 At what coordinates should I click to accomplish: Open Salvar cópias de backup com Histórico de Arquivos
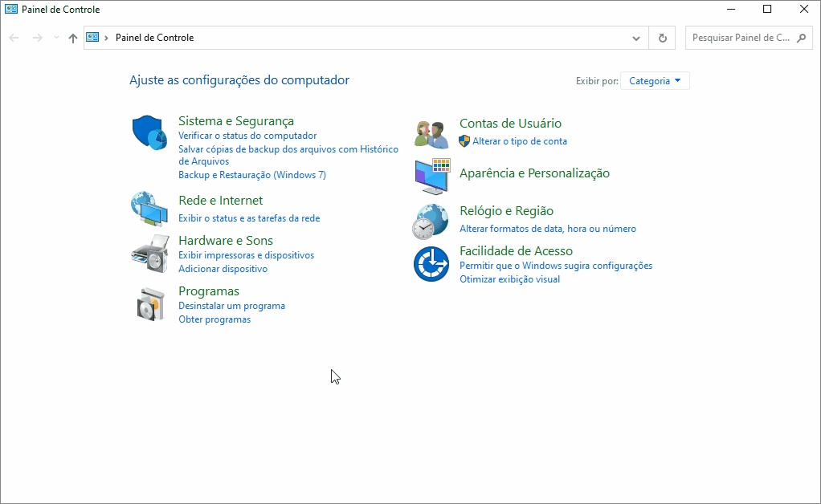point(288,155)
